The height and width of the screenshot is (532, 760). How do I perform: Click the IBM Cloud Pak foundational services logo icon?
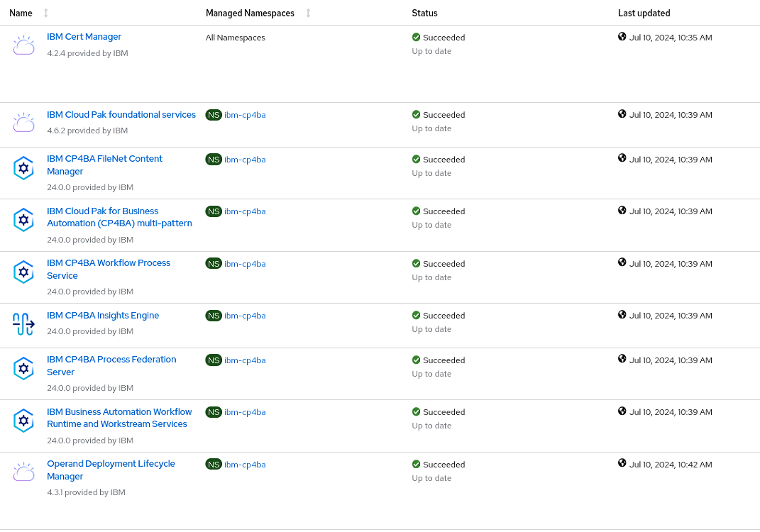(x=23, y=123)
